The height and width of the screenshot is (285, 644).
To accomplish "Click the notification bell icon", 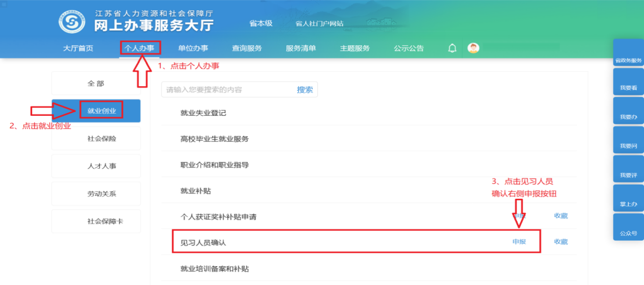I will (452, 48).
